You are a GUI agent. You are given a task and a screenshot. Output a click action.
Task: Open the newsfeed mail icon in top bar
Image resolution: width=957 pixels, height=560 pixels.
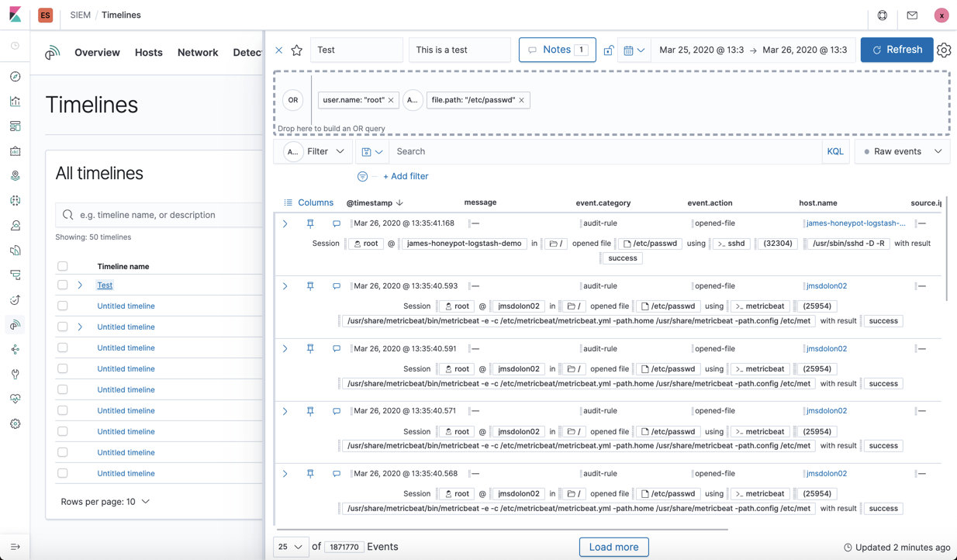pos(912,16)
